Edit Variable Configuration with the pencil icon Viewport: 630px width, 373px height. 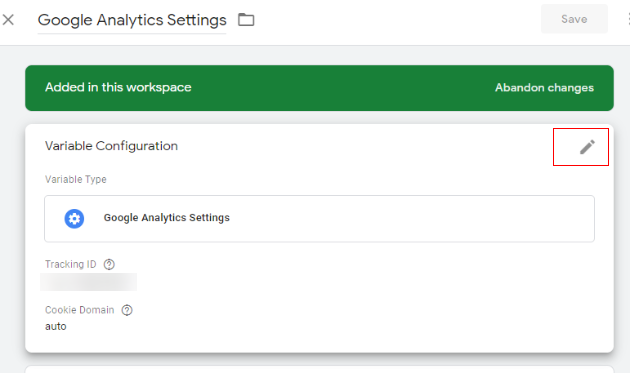(587, 147)
